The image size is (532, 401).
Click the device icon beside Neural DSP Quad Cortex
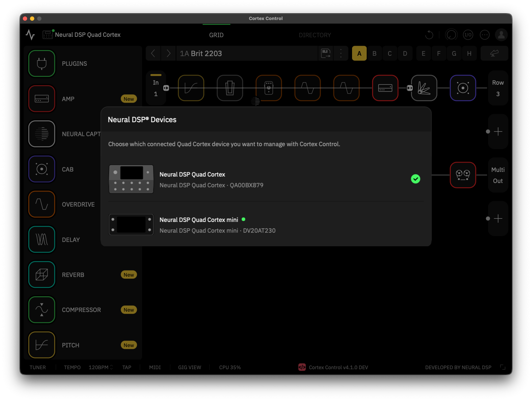(x=47, y=35)
